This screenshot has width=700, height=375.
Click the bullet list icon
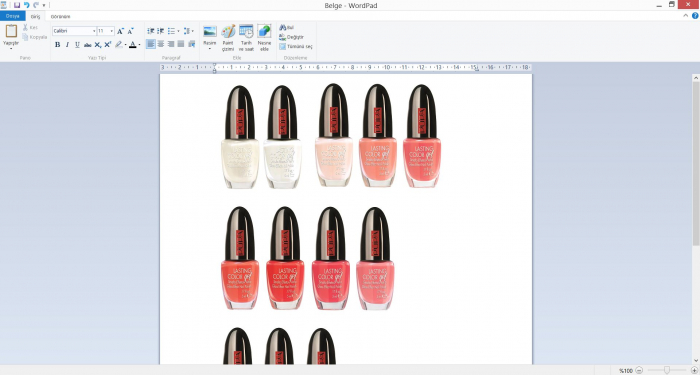(171, 31)
